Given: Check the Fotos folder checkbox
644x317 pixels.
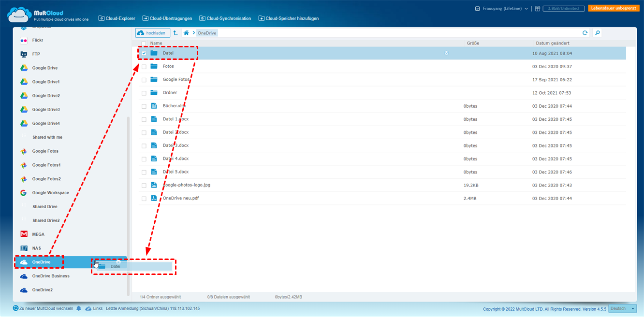Looking at the screenshot, I should point(144,66).
